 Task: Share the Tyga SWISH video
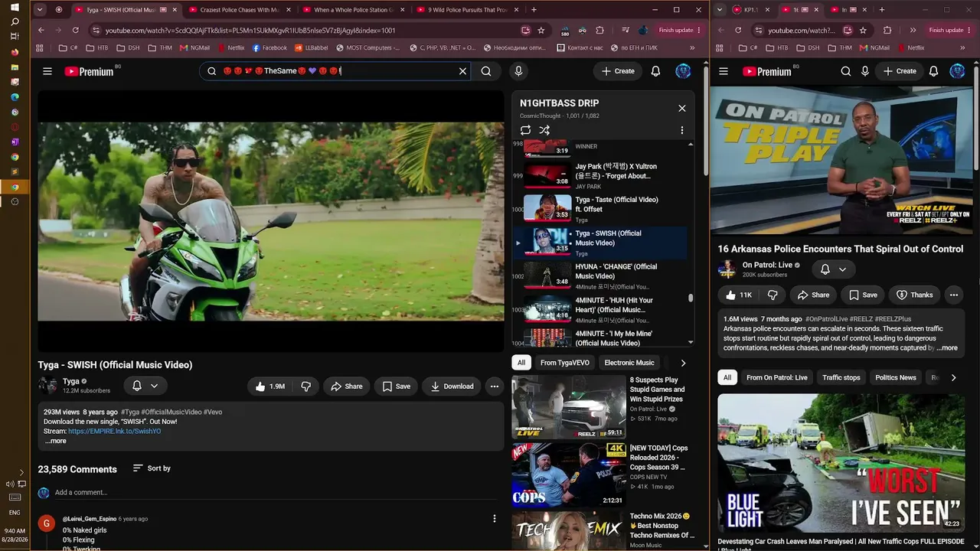[347, 386]
